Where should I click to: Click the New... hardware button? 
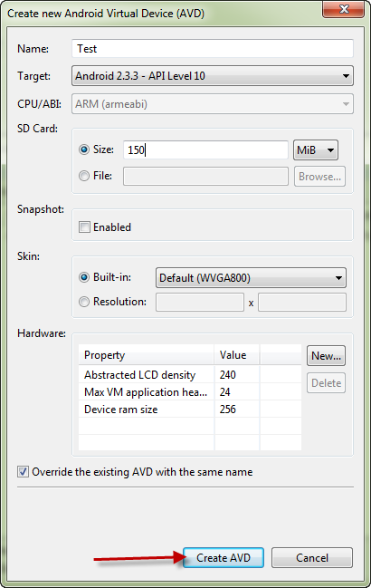tap(326, 355)
